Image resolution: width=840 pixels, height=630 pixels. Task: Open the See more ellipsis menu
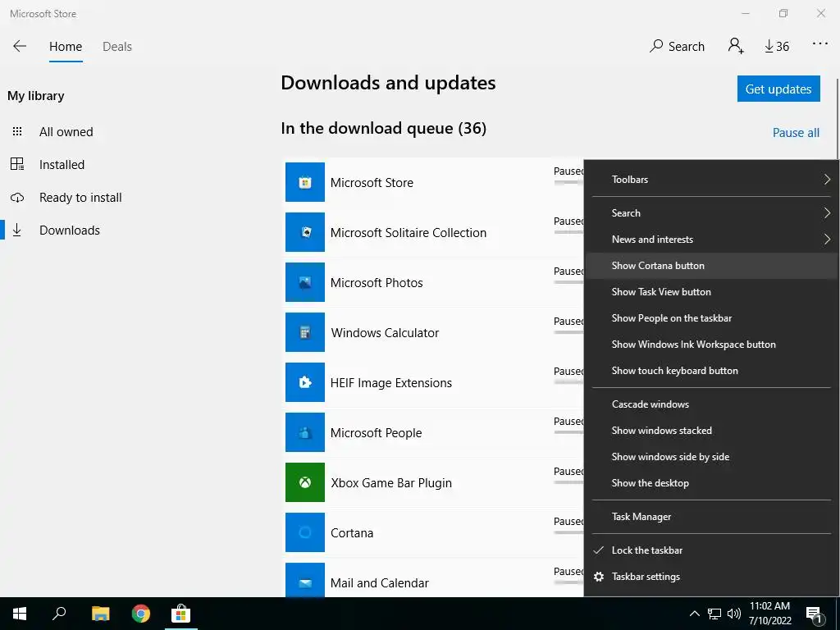(x=820, y=44)
